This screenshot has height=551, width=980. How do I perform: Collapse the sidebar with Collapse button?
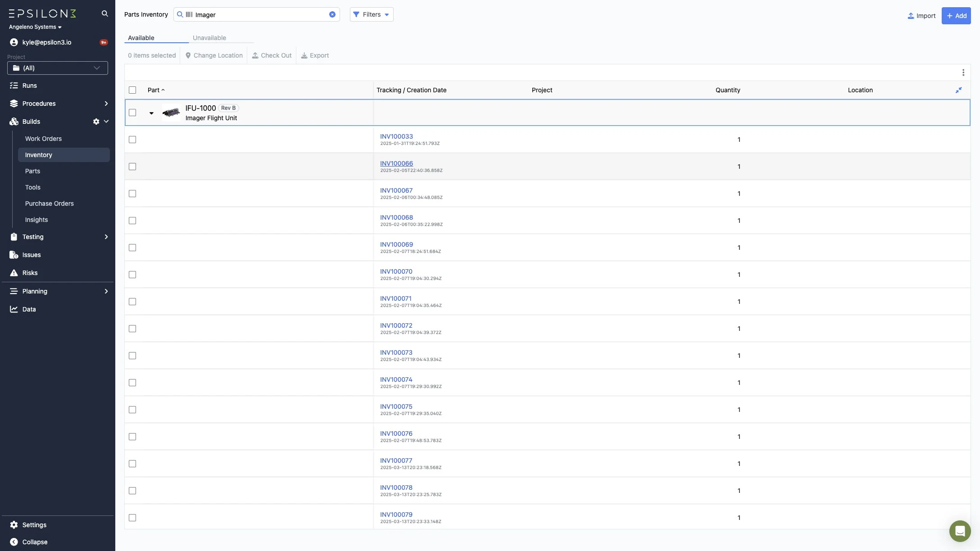pyautogui.click(x=35, y=542)
